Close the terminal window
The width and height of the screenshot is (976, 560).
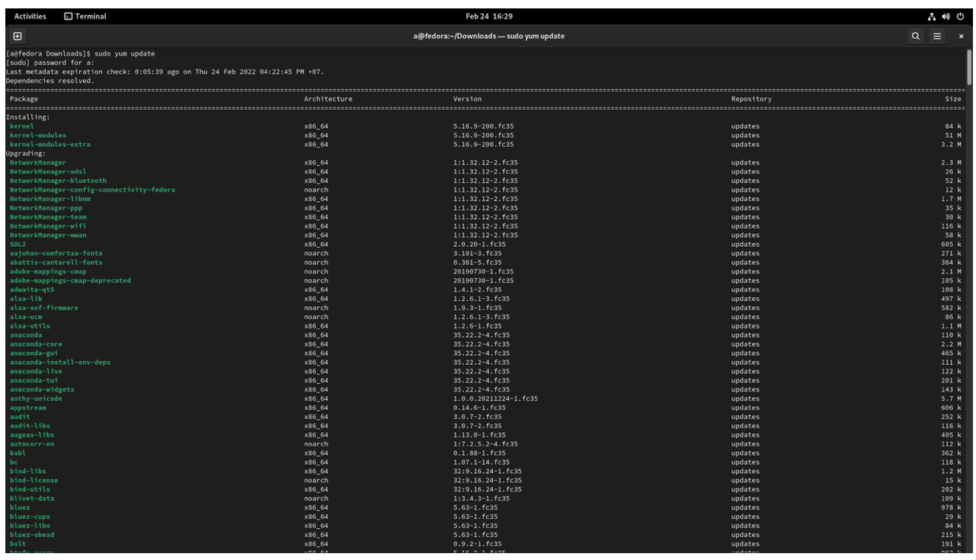(961, 36)
